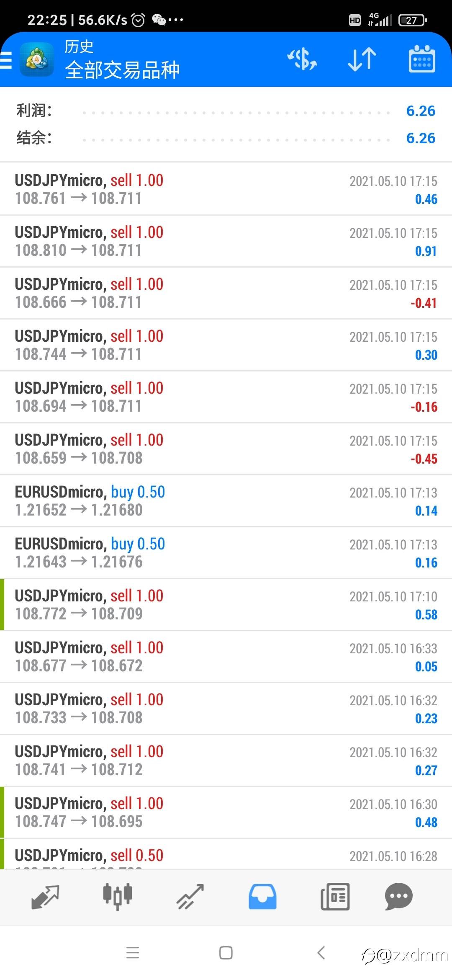Image resolution: width=452 pixels, height=980 pixels.
Task: Select the USDJPYmicro trade with 0.05 profit
Action: click(226, 657)
